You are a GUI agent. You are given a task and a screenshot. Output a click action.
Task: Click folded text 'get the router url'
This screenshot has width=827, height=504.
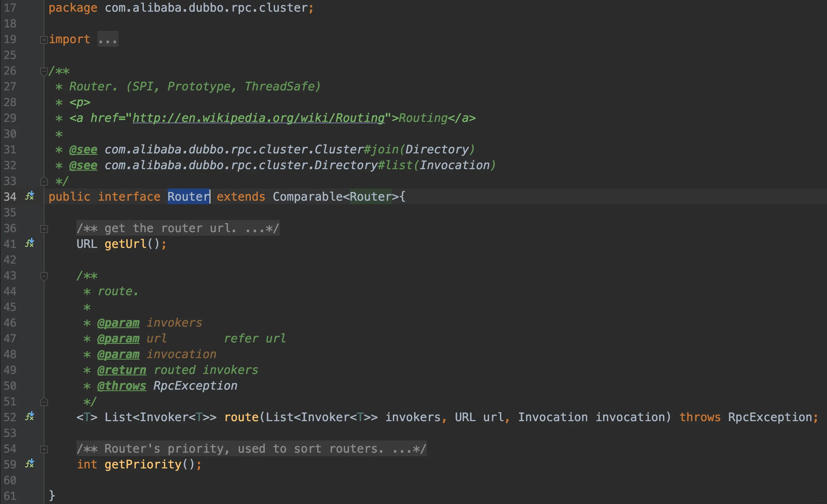pyautogui.click(x=178, y=228)
